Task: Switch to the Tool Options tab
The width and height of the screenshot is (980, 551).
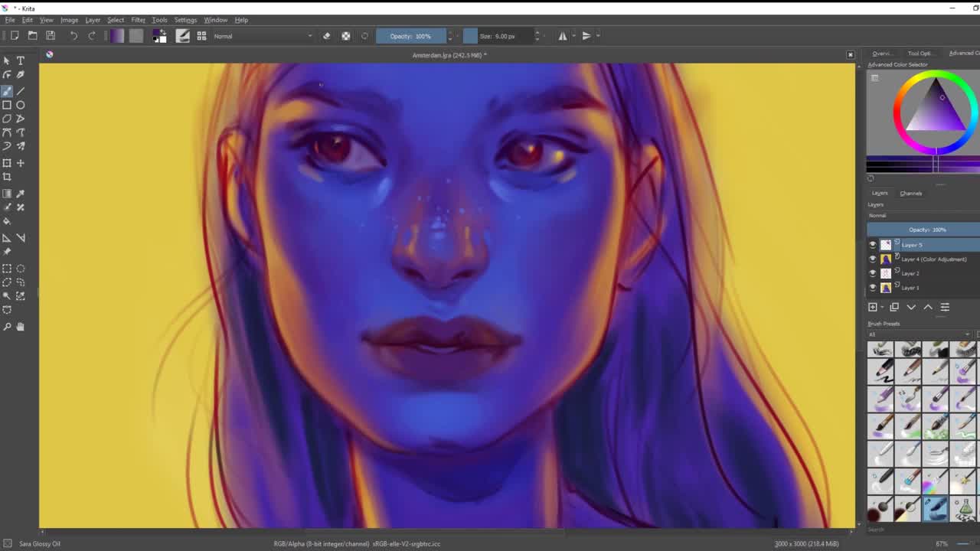Action: tap(920, 54)
